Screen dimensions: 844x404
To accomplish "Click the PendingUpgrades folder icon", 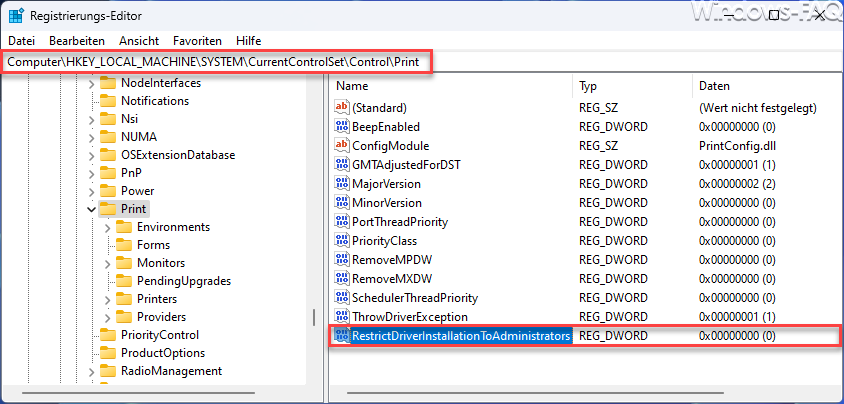I will click(124, 281).
